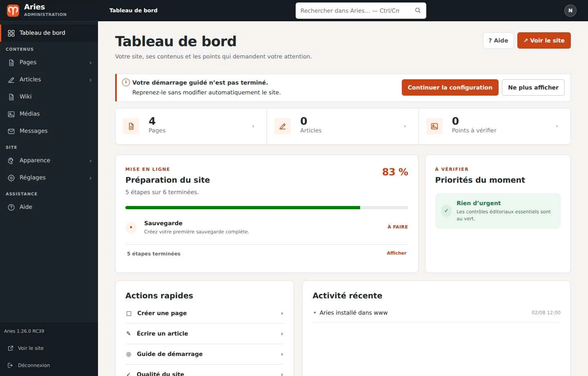The image size is (588, 376).
Task: Choose Écrire un article quick action
Action: click(x=205, y=333)
